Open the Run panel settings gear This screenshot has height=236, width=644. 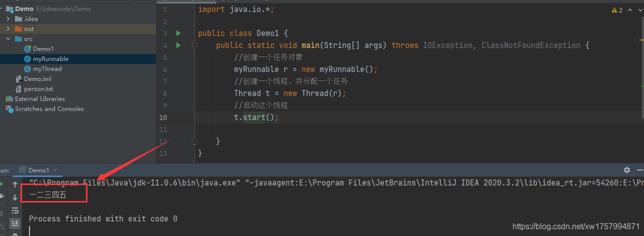click(x=627, y=170)
